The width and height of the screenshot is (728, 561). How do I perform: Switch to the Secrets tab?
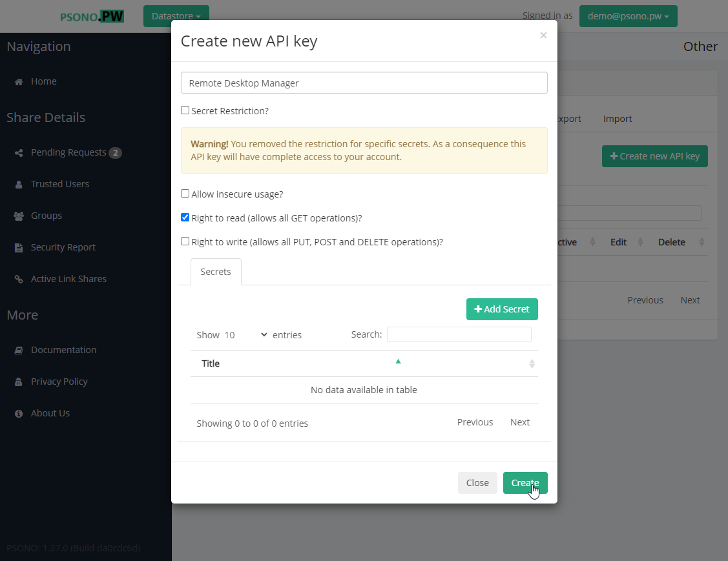coord(216,272)
